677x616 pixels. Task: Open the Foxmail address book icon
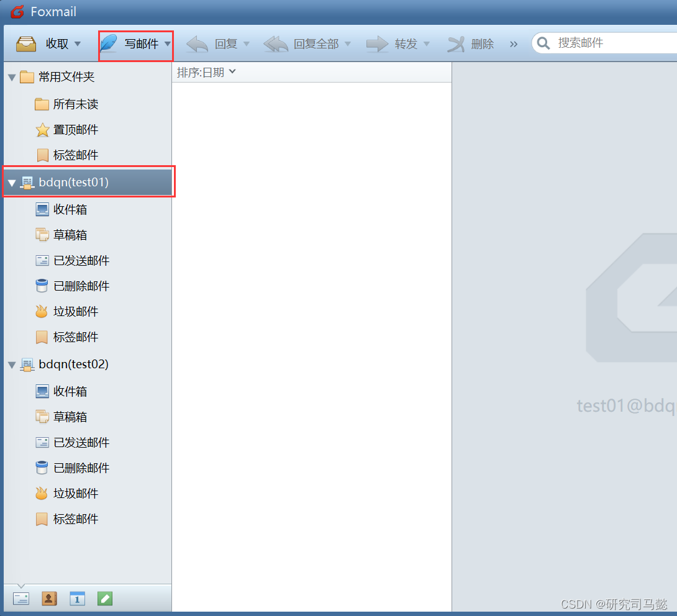click(49, 598)
